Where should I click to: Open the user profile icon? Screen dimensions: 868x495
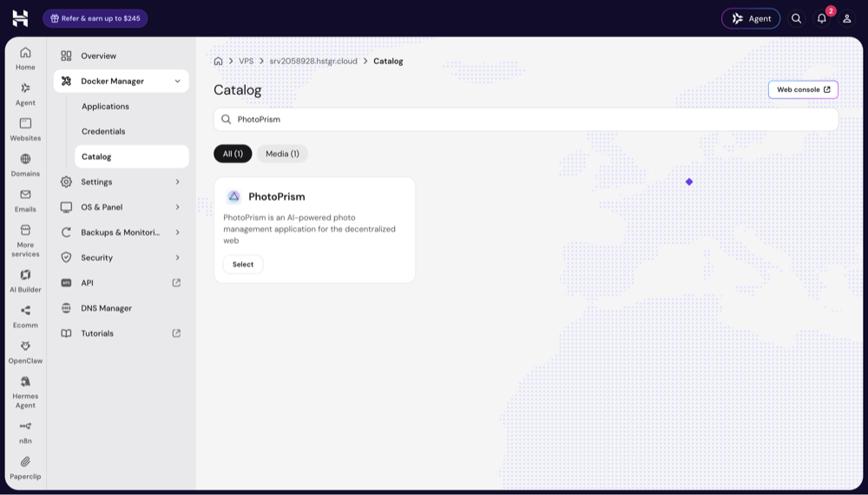click(x=846, y=18)
